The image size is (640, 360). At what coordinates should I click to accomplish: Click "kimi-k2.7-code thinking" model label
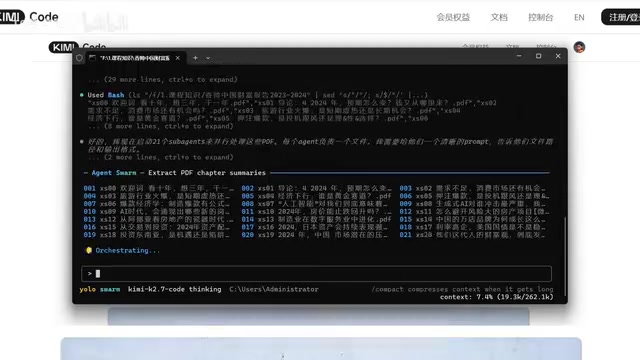174,289
